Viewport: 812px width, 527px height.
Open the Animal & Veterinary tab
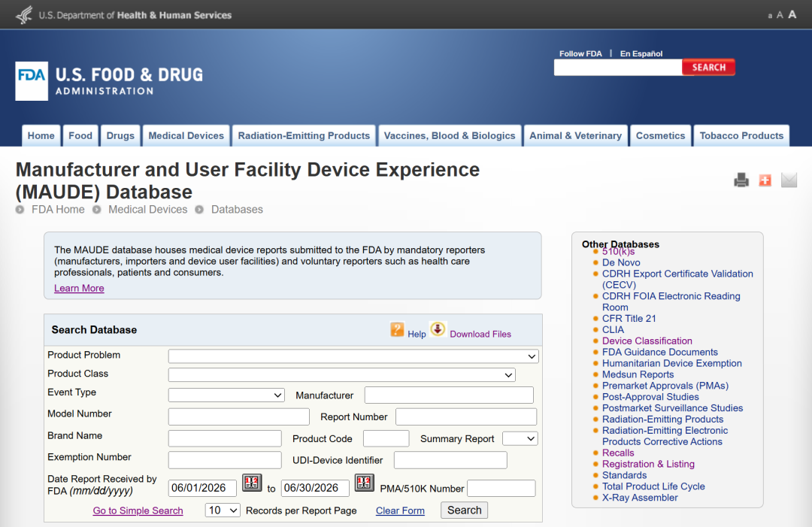[x=575, y=135]
